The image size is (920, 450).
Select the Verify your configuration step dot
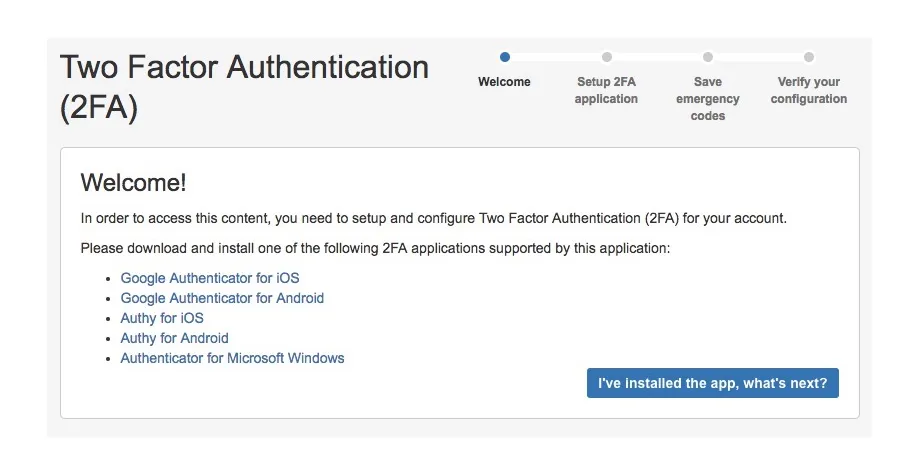click(x=809, y=57)
